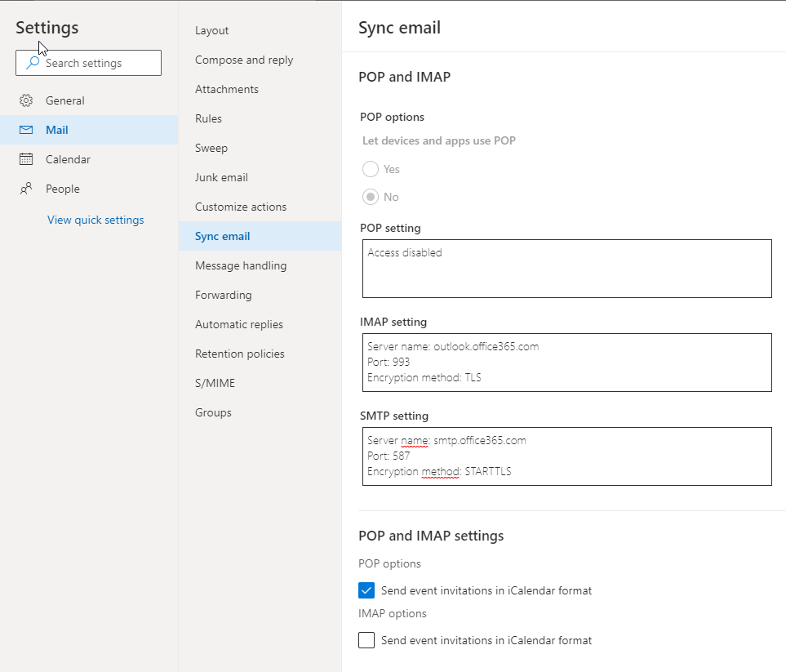Open Message handling settings

(x=260, y=266)
